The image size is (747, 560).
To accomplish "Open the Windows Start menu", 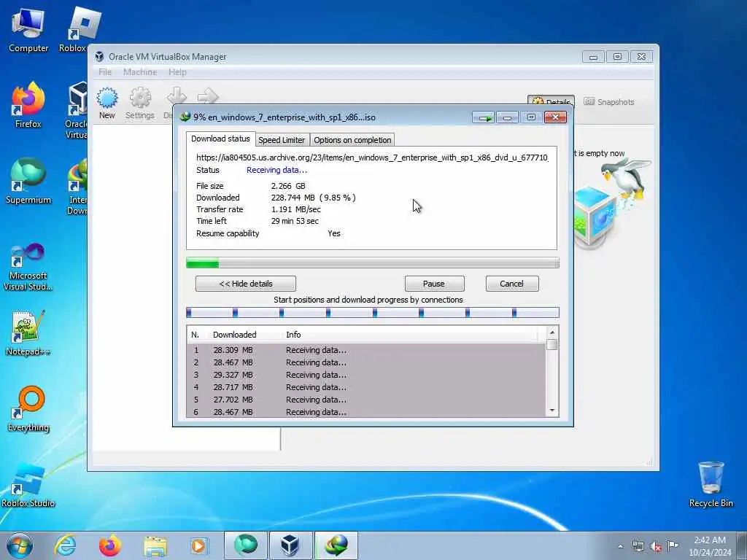I will (20, 545).
